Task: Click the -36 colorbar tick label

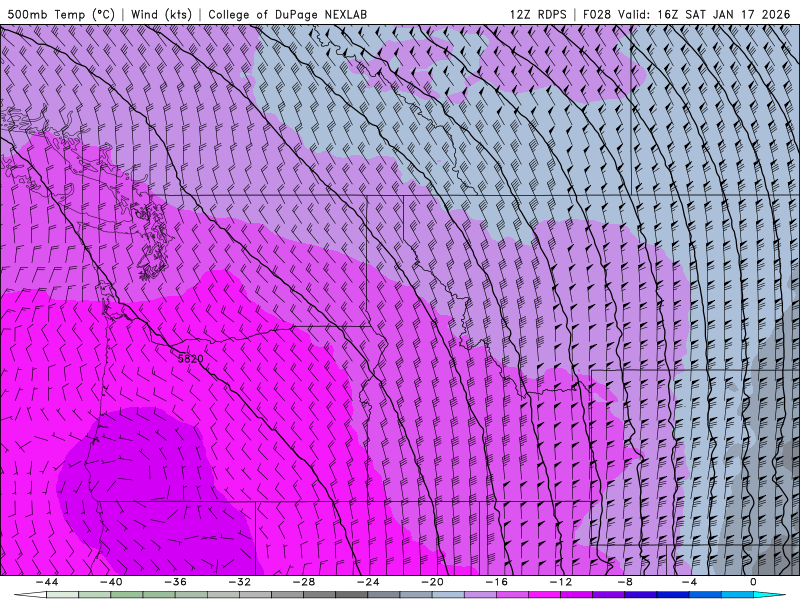Action: (x=175, y=582)
